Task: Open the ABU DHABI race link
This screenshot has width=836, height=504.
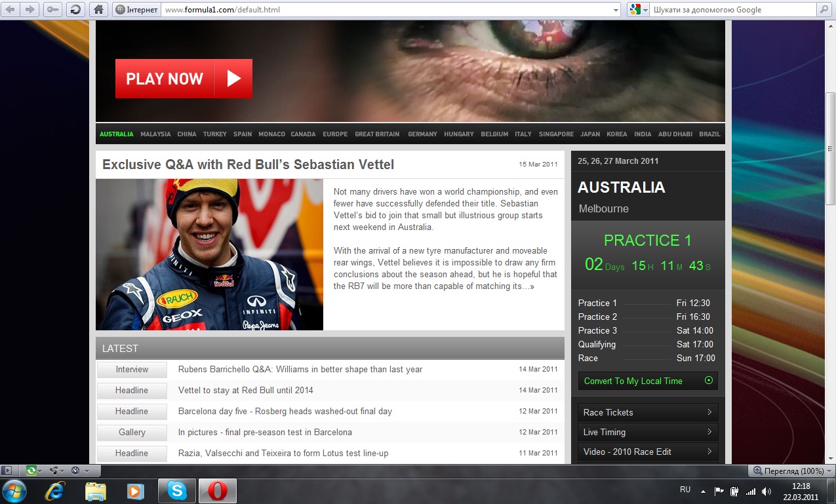Action: (x=675, y=134)
